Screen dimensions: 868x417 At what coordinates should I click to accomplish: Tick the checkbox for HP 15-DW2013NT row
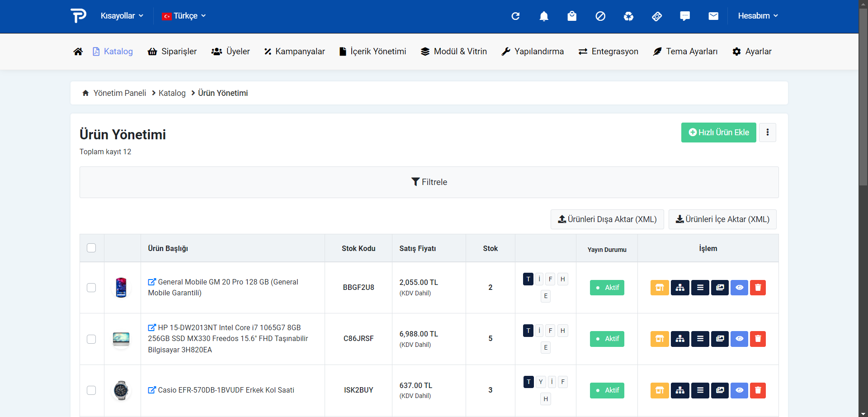[x=91, y=339]
